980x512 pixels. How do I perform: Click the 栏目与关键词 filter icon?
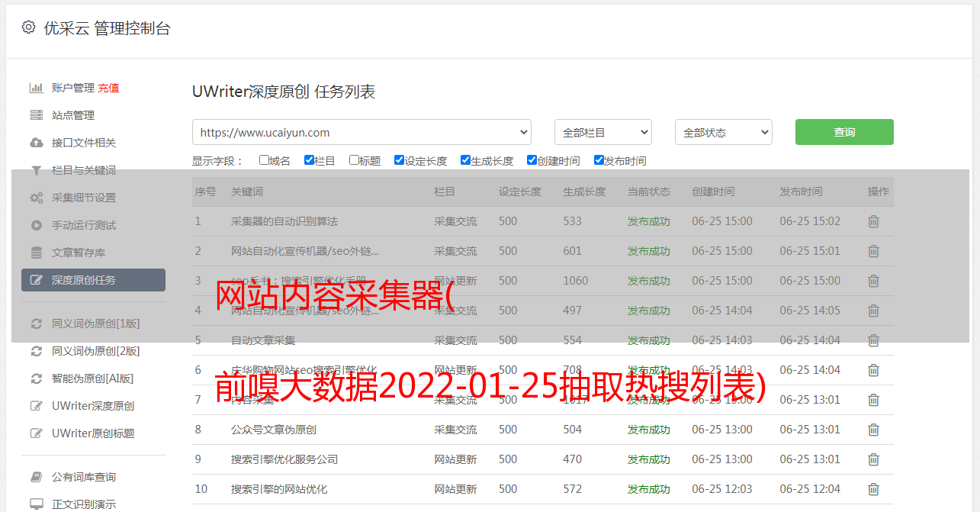coord(36,170)
